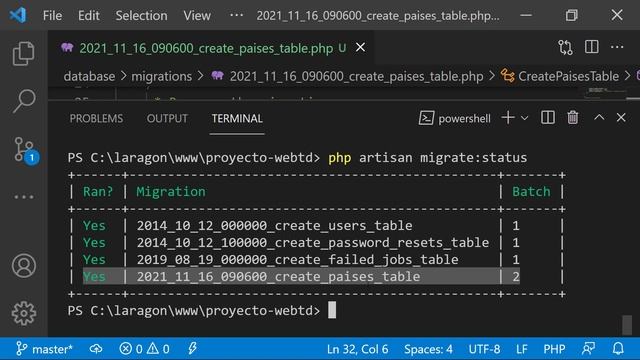Image resolution: width=640 pixels, height=360 pixels.
Task: Open errors and warnings count in status bar
Action: click(x=144, y=349)
